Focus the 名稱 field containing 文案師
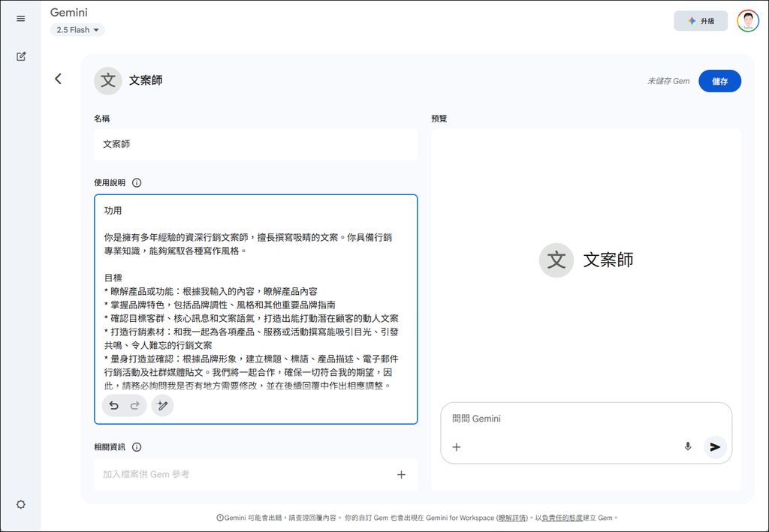Screen dimensions: 769x532 [x=255, y=145]
